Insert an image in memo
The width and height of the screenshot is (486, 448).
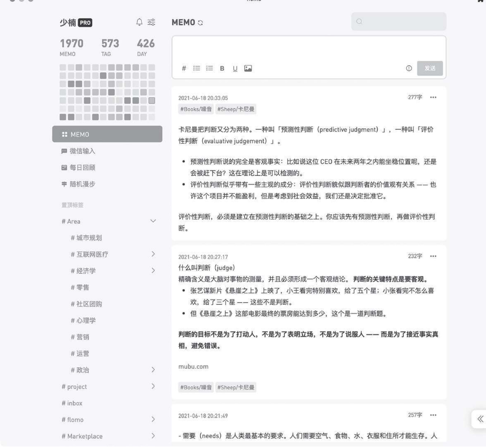248,68
